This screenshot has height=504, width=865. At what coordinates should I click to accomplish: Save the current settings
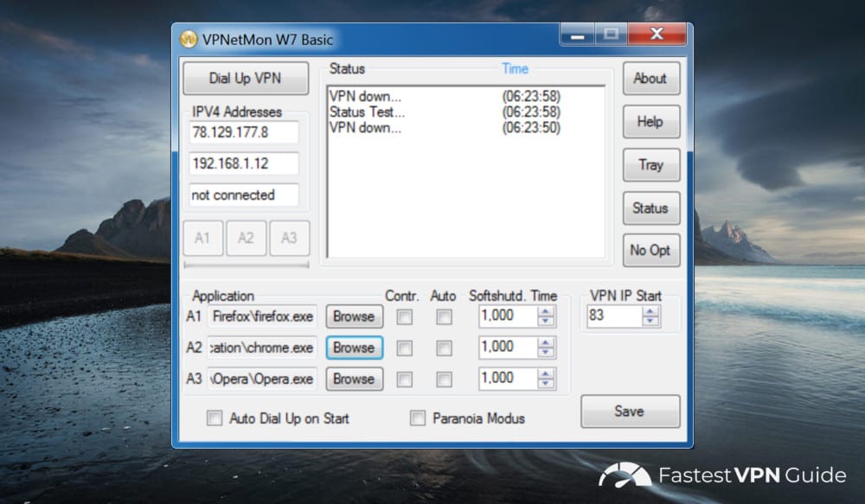630,411
